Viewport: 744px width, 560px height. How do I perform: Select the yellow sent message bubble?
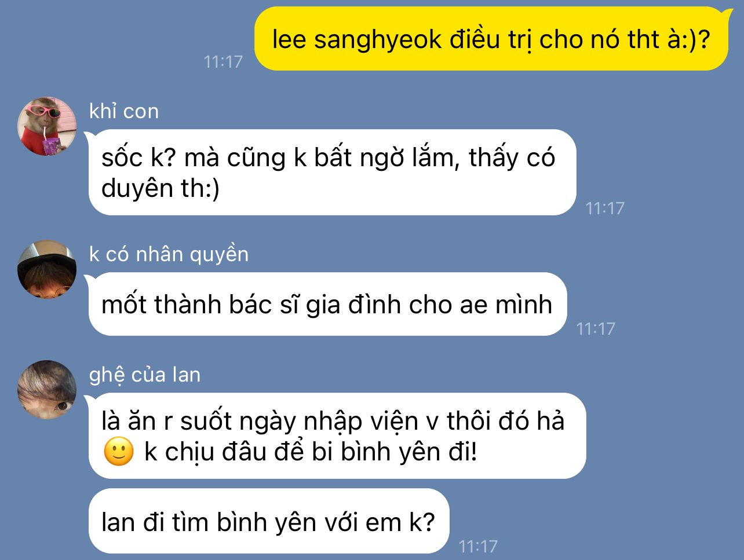coord(491,39)
